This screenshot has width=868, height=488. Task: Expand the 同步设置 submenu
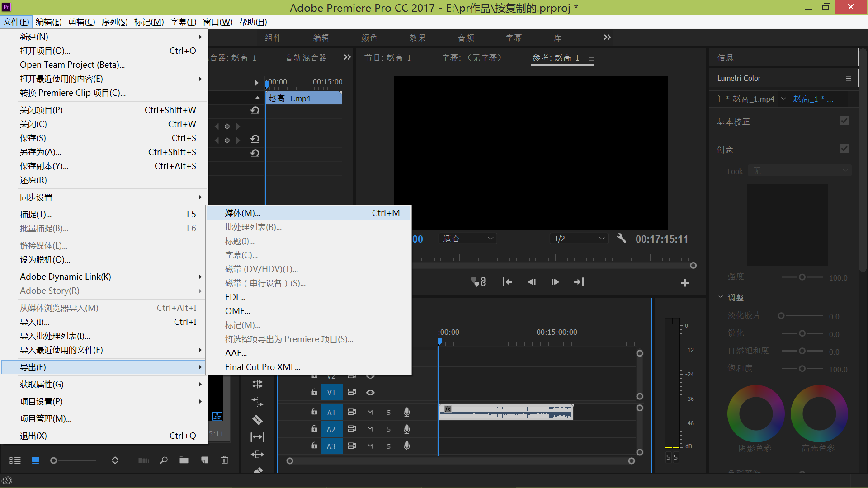(104, 197)
